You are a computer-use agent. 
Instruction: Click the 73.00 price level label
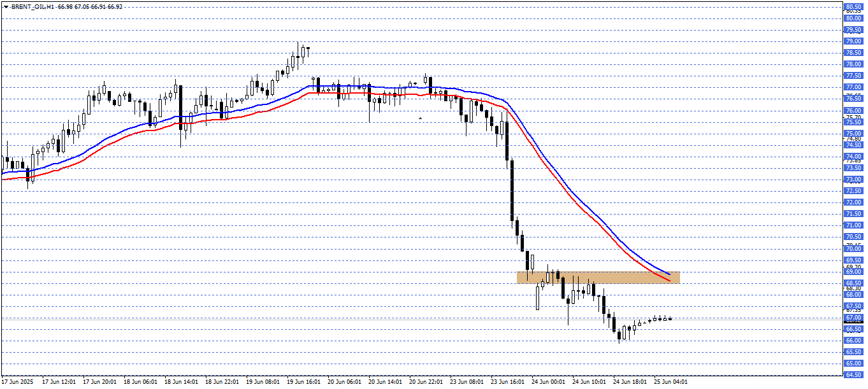coord(853,180)
